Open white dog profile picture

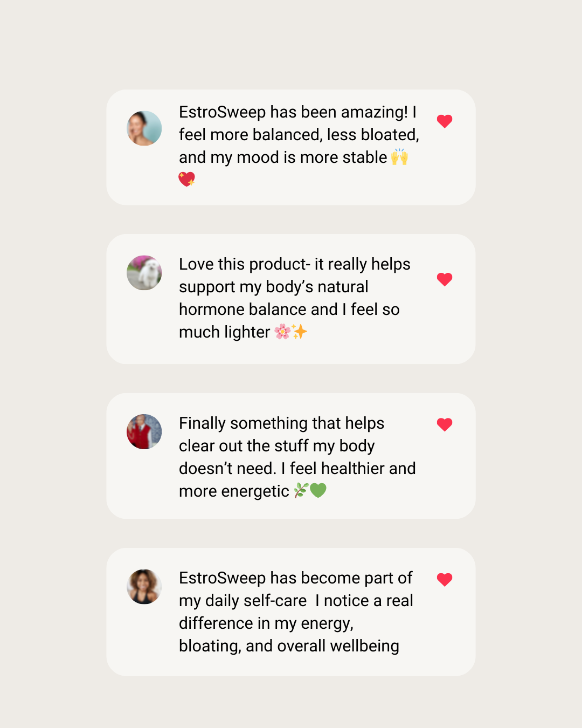click(144, 273)
